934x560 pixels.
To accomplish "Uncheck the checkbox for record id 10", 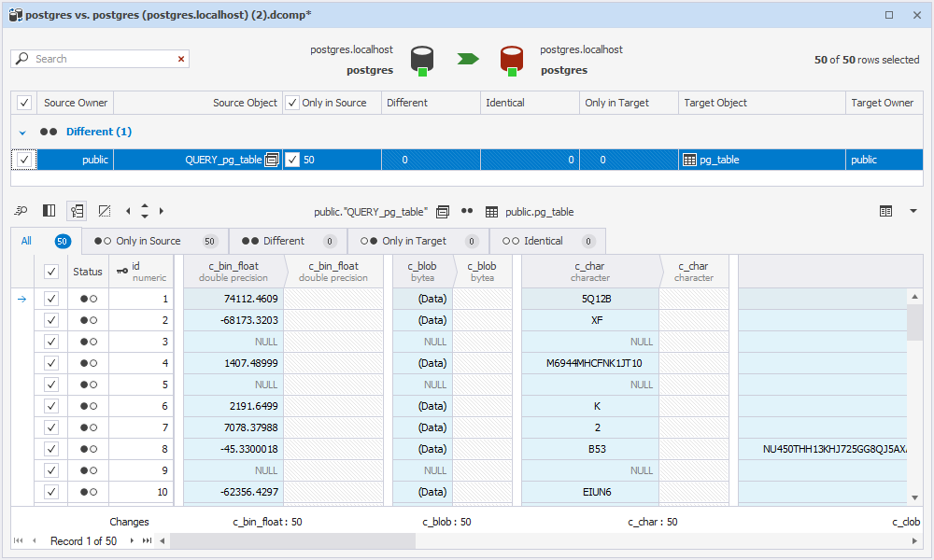I will [x=51, y=492].
